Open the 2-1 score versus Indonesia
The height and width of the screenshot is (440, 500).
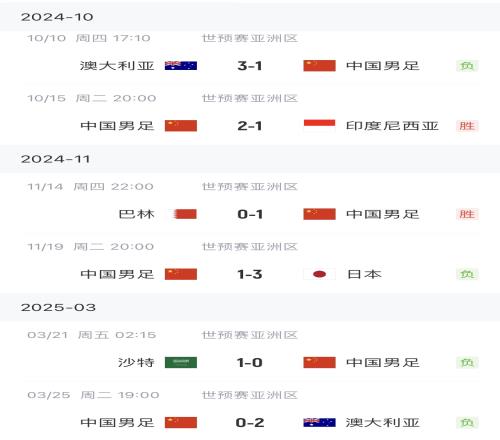click(x=250, y=126)
